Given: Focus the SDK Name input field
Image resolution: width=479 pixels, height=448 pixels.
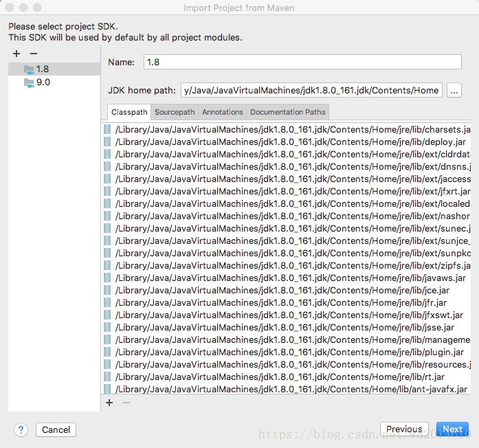Looking at the screenshot, I should pyautogui.click(x=302, y=62).
